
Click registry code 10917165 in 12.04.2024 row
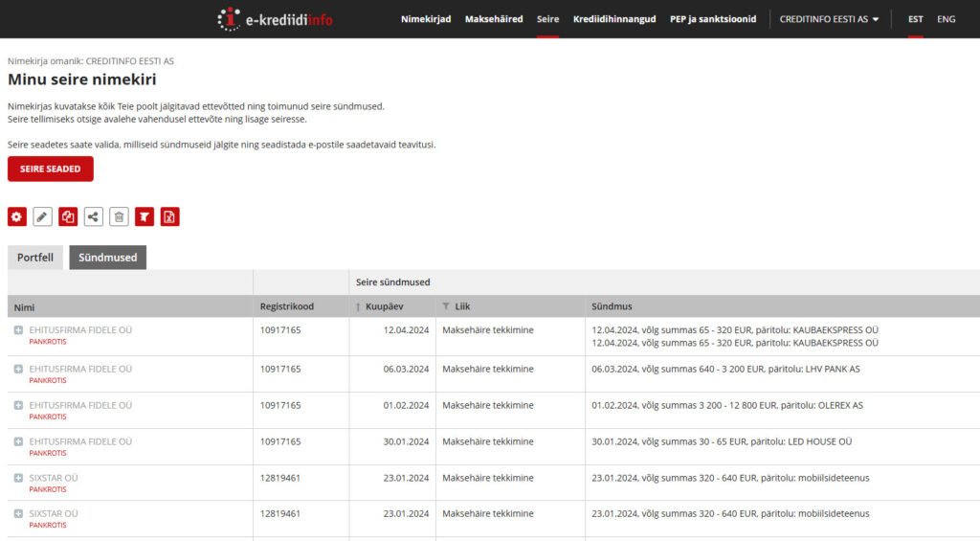click(280, 330)
